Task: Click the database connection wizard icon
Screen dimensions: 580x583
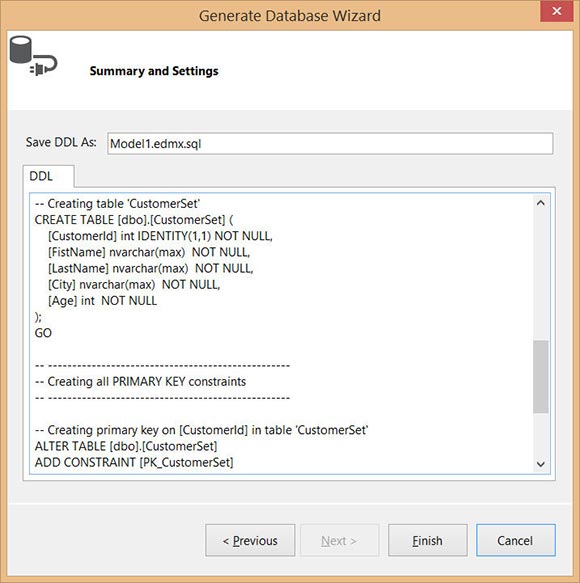Action: point(33,56)
